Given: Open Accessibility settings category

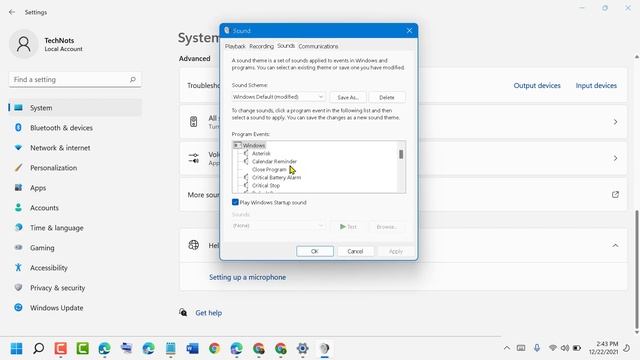Looking at the screenshot, I should click(x=75, y=268).
